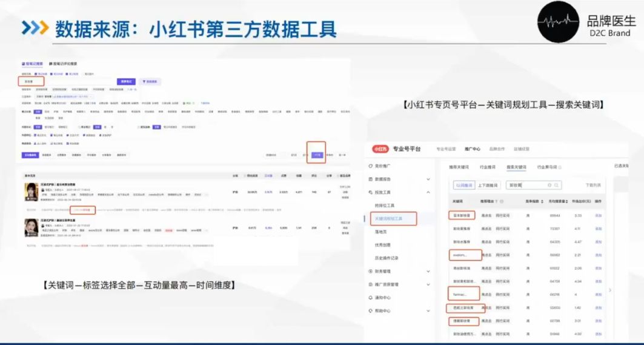Click the 推广资质管理 sidebar icon
644x345 pixels.
pos(371,284)
